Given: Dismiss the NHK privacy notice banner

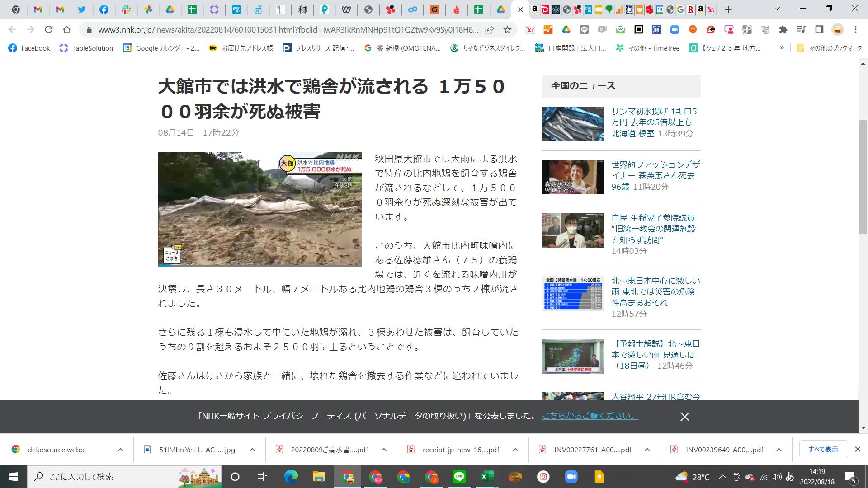Looking at the screenshot, I should (x=684, y=417).
